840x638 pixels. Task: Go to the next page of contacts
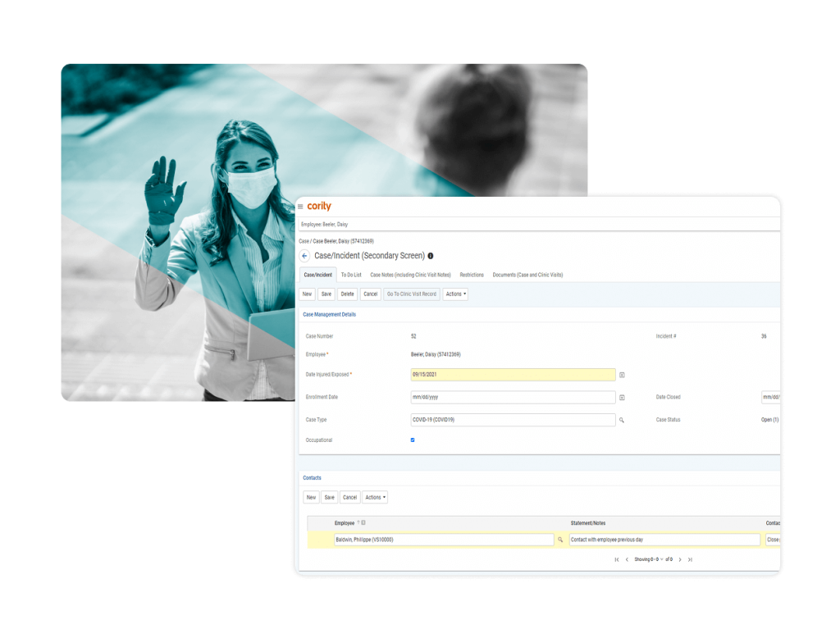[x=679, y=559]
